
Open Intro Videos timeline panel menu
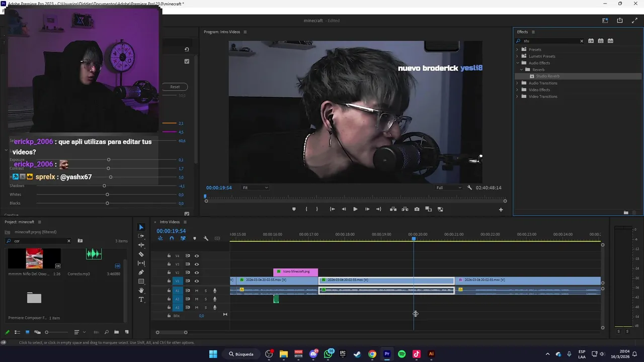[185, 222]
